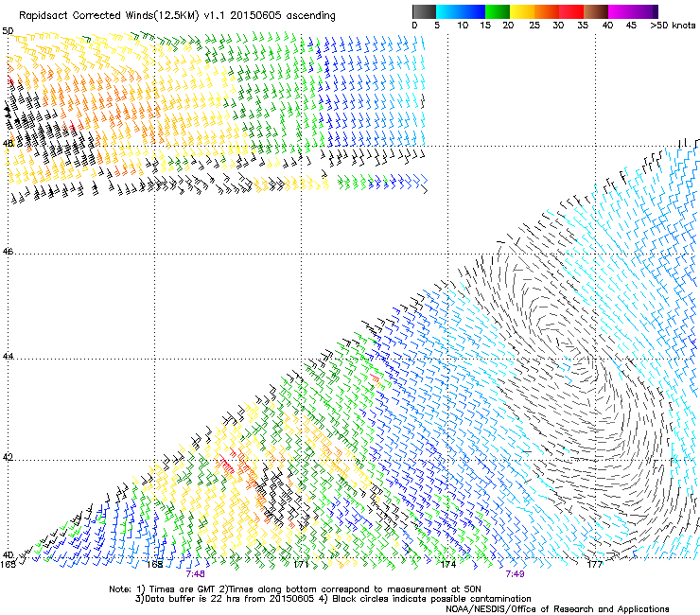Screen dimensions: 700x615
Task: Click the '>50 knots' legend label
Action: (673, 26)
